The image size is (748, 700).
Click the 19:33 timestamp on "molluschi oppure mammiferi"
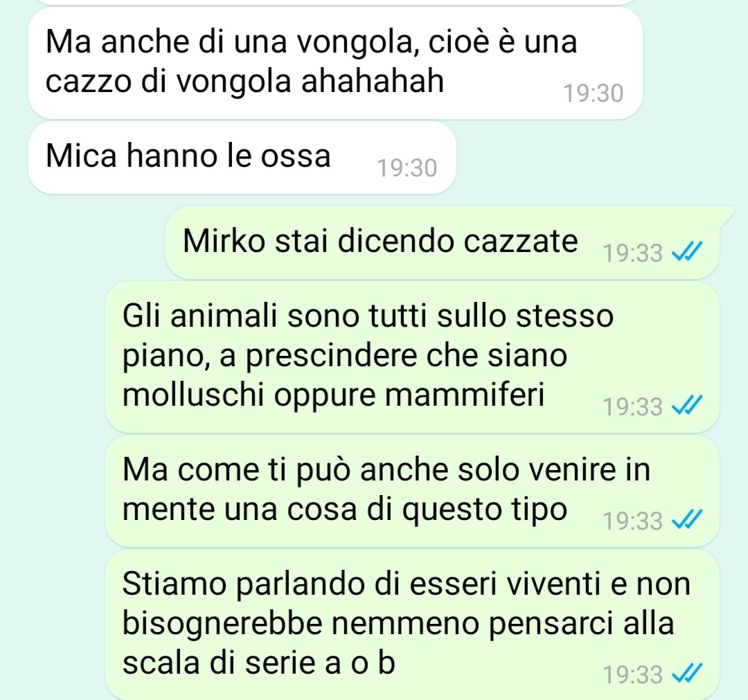[x=632, y=406]
